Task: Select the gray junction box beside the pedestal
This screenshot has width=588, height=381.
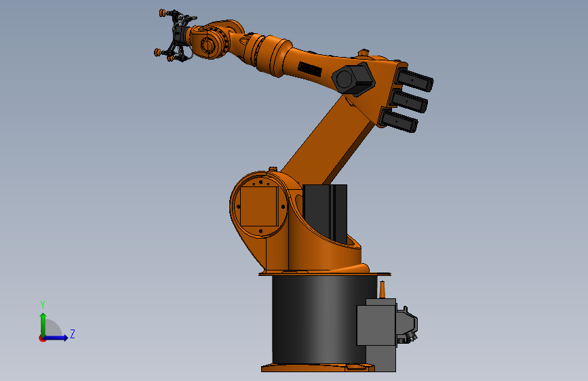Action: point(376,325)
